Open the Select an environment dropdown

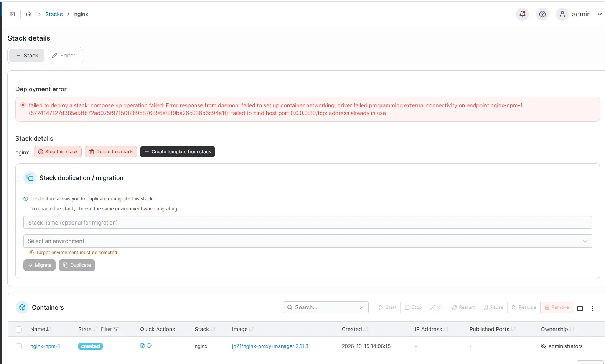click(x=308, y=241)
